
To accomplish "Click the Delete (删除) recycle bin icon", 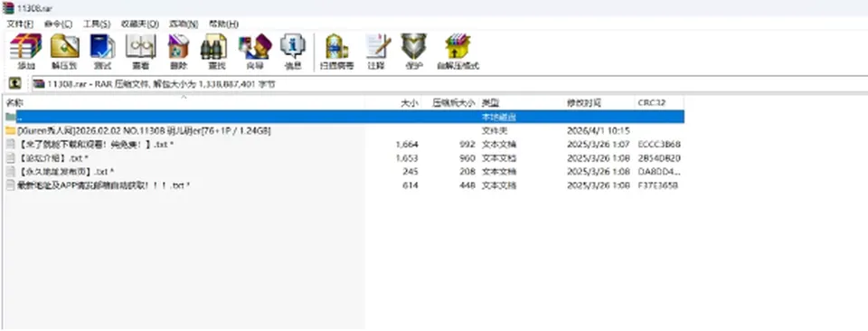I will coord(178,51).
